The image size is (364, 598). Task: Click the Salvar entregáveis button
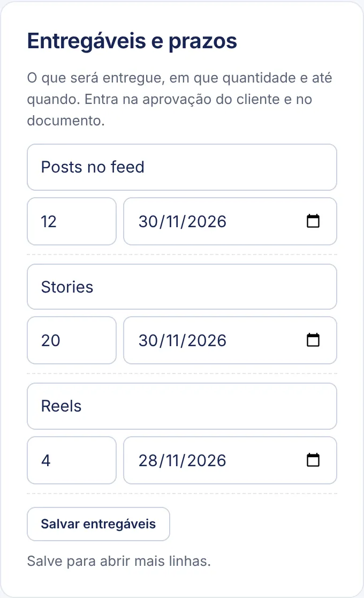pyautogui.click(x=98, y=524)
